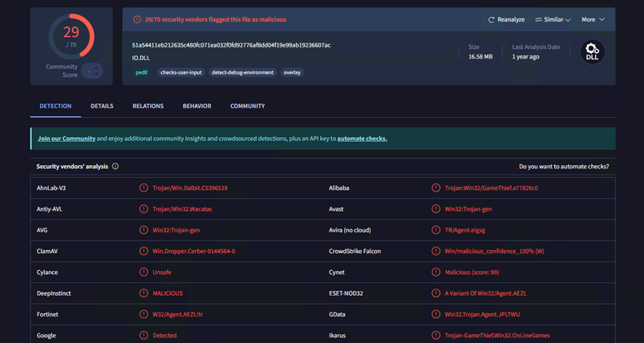Viewport: 644px width, 343px height.
Task: Click the AVG vendor name
Action: click(x=42, y=230)
